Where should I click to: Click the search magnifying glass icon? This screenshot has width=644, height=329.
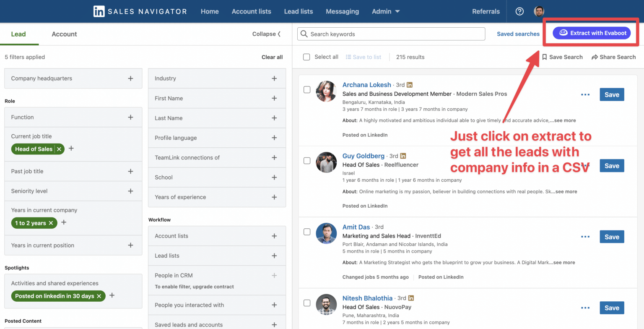pyautogui.click(x=304, y=34)
